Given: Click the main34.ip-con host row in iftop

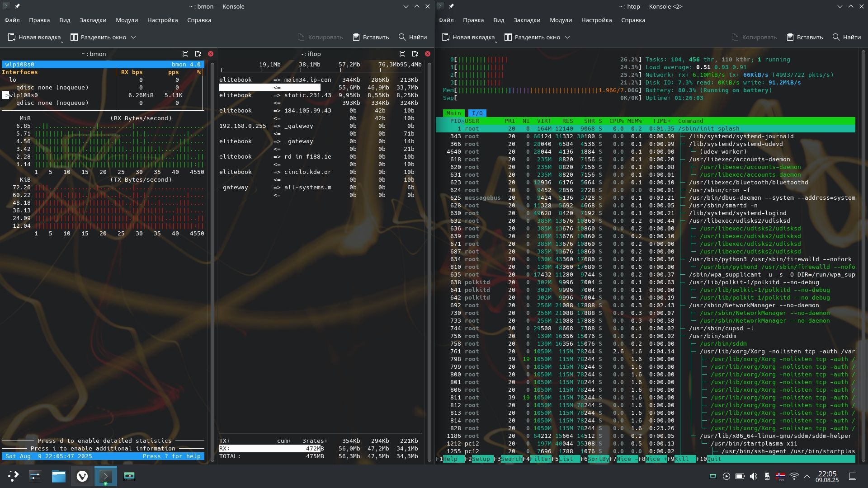Looking at the screenshot, I should click(x=320, y=80).
